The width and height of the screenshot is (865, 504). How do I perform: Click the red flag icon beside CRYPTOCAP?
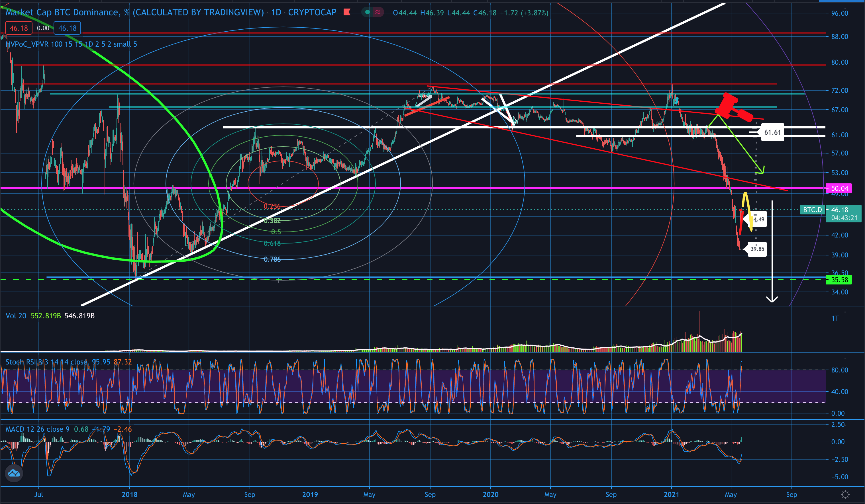[x=347, y=12]
